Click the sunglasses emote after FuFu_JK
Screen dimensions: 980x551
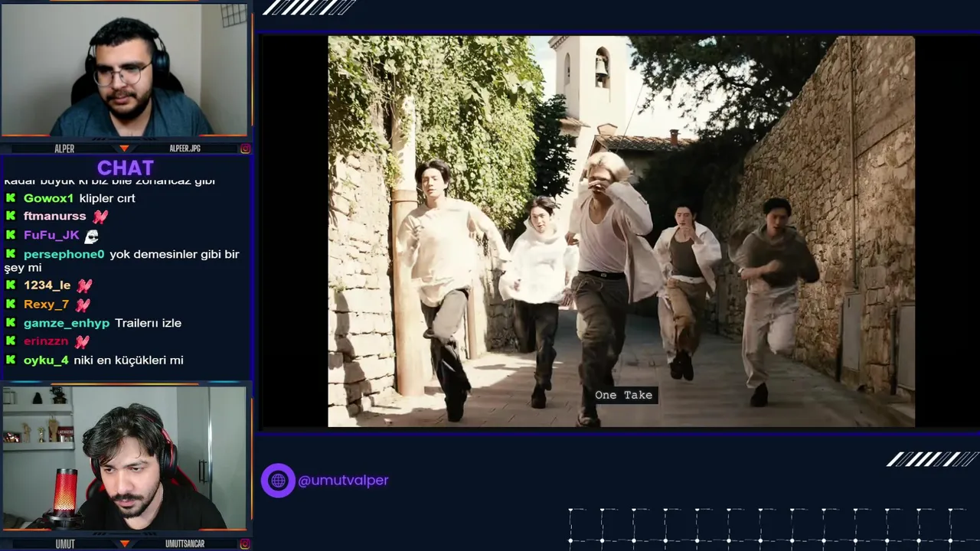coord(91,236)
